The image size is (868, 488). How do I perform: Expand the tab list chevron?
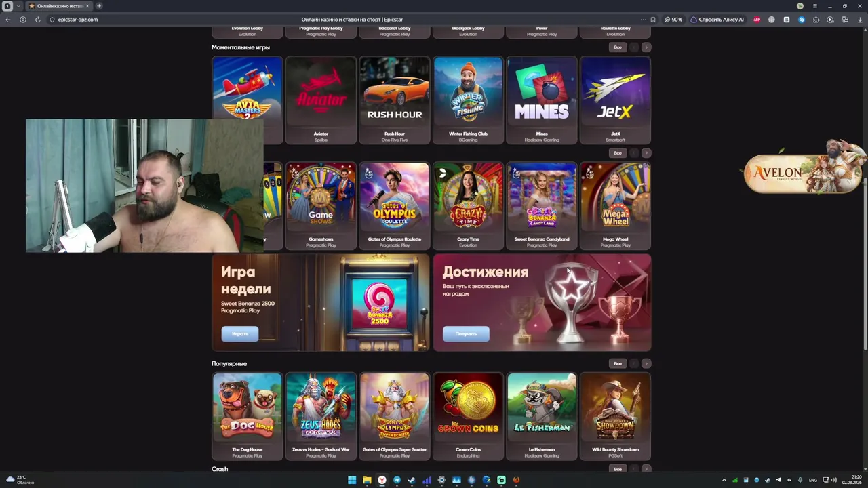click(18, 6)
